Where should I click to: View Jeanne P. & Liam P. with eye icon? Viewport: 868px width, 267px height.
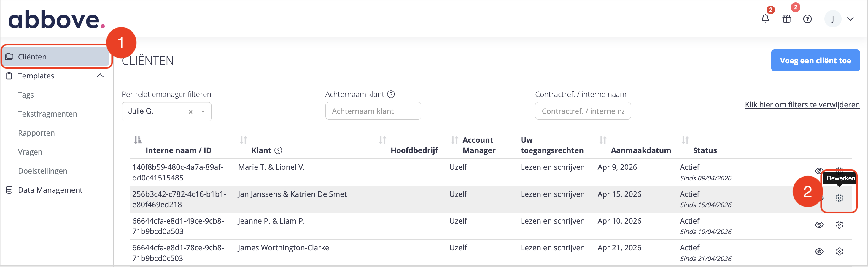pyautogui.click(x=819, y=225)
